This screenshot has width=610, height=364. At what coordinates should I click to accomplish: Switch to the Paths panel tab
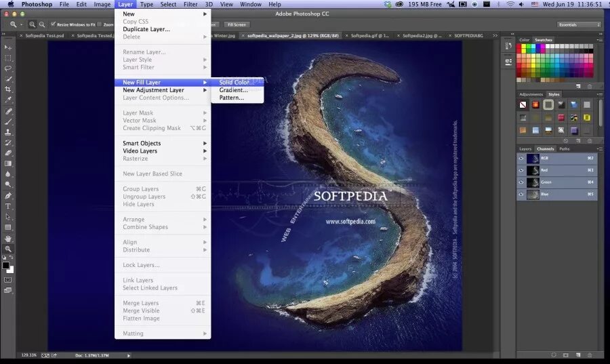point(565,149)
